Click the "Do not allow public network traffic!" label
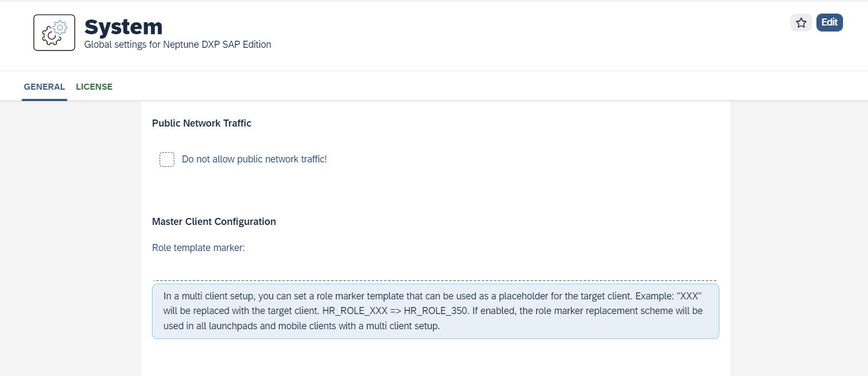This screenshot has width=868, height=376. click(254, 159)
